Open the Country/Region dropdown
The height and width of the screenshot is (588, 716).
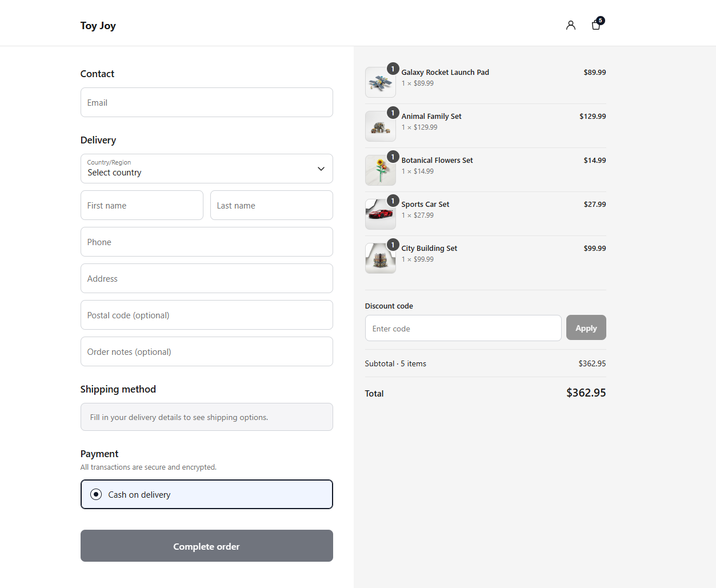tap(207, 169)
